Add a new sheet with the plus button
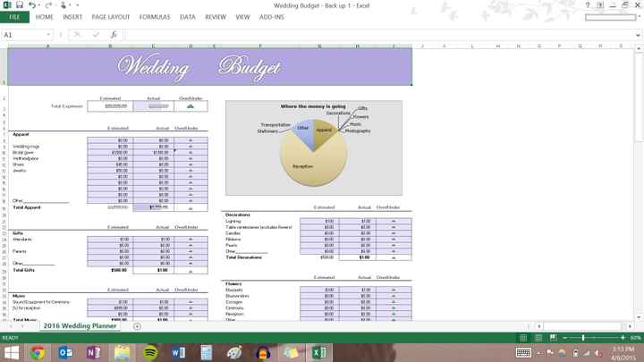Image resolution: width=644 pixels, height=362 pixels. coord(137,326)
